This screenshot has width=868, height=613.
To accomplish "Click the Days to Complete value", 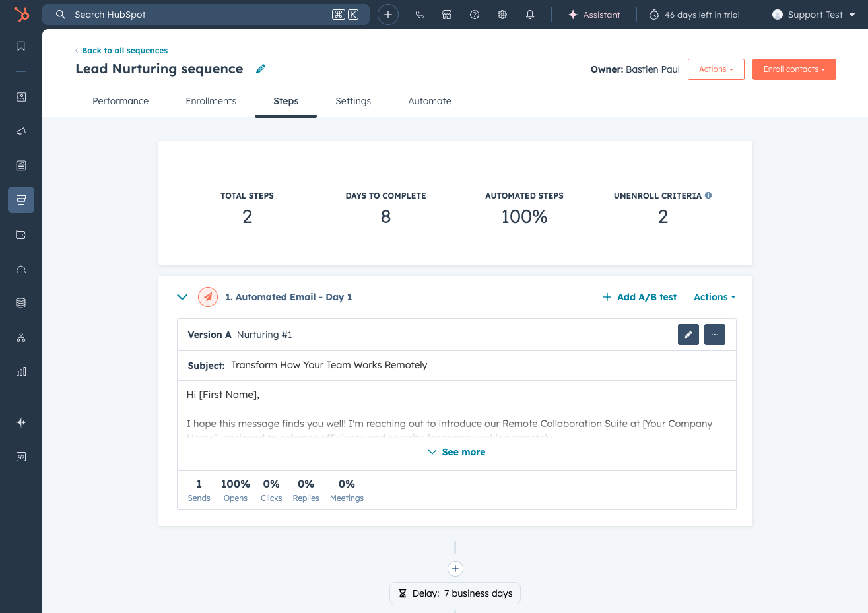I will (386, 216).
